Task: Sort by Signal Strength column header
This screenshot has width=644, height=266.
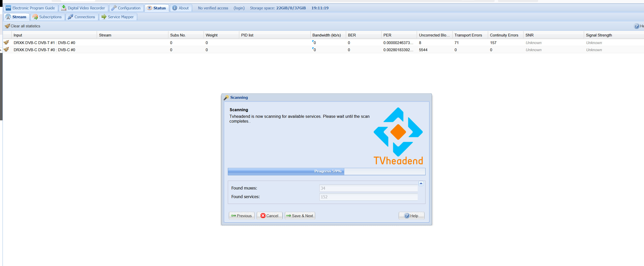Action: [x=614, y=35]
